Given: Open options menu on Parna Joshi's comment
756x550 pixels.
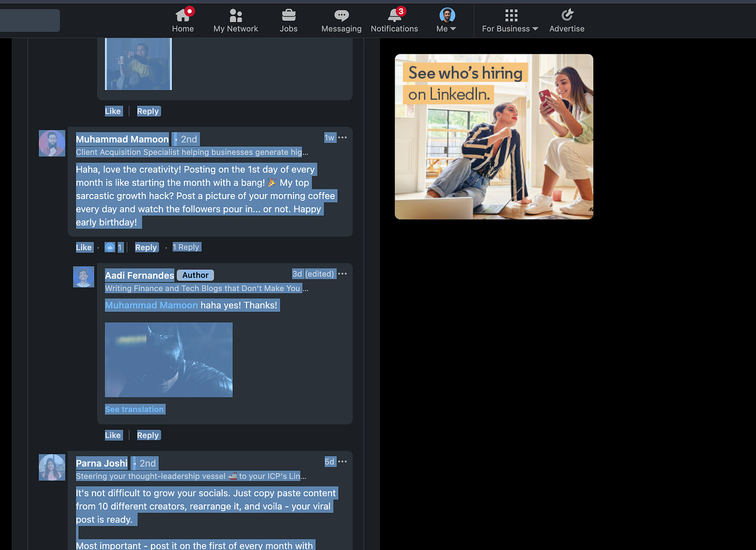Looking at the screenshot, I should tap(342, 461).
